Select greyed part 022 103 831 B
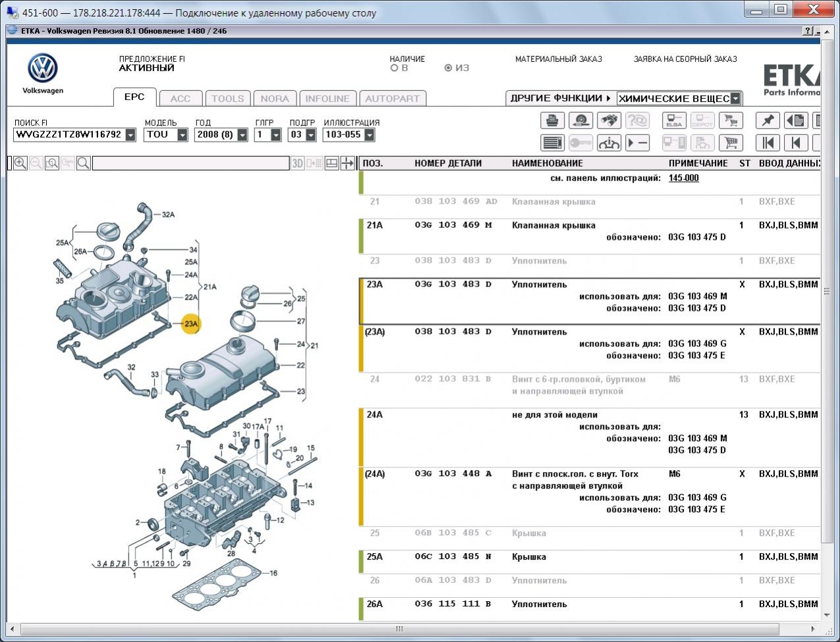This screenshot has width=840, height=642. [x=453, y=379]
